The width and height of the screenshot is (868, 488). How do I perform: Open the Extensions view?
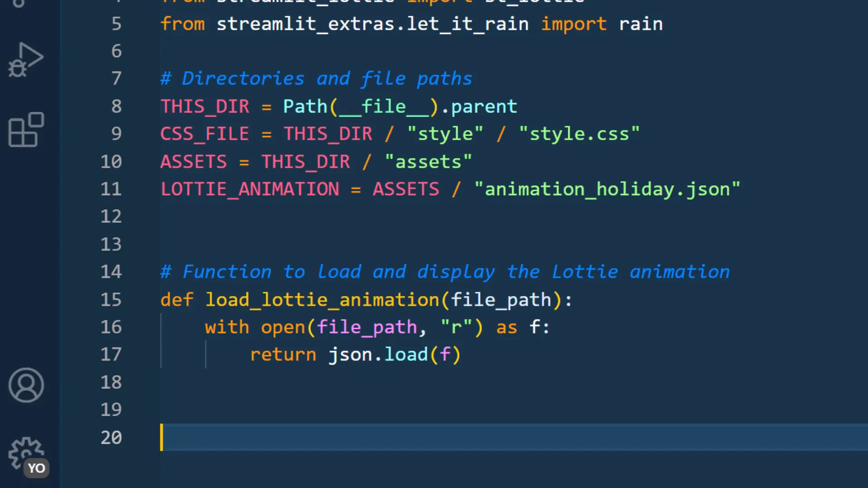pos(26,130)
